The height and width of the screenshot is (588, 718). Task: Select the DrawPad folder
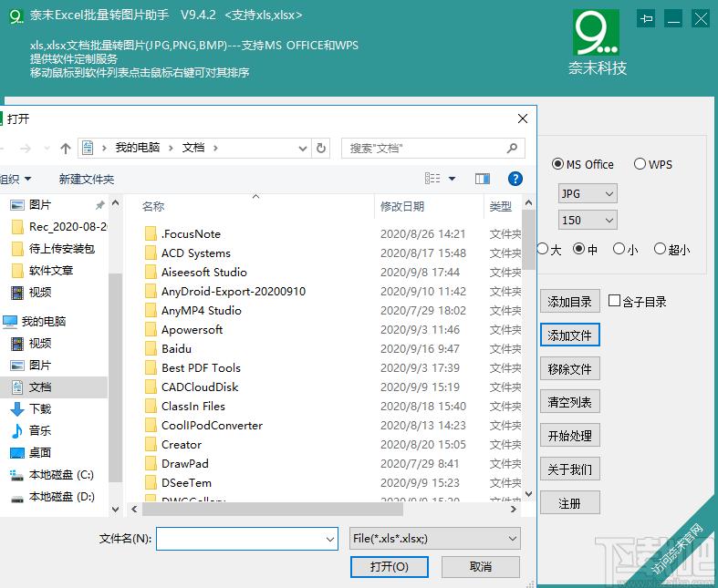tap(176, 463)
